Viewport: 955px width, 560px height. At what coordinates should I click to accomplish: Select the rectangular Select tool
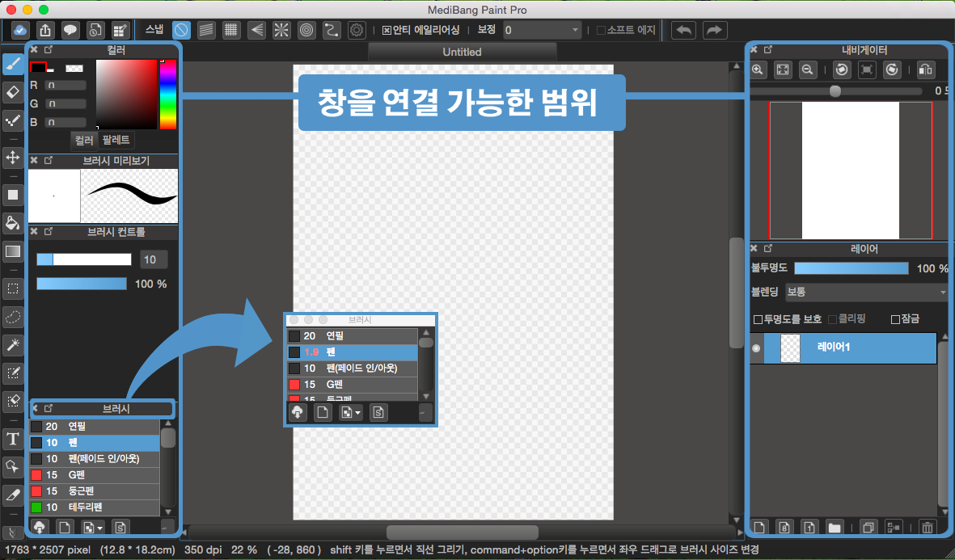coord(14,288)
